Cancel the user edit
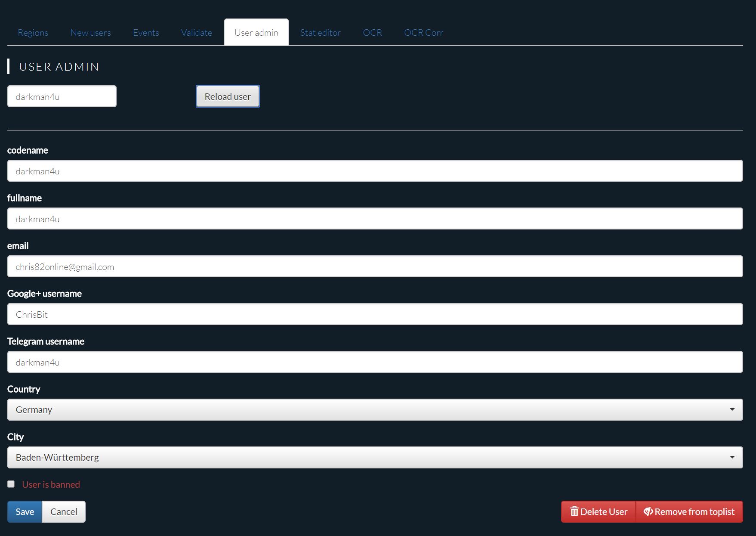Image resolution: width=756 pixels, height=536 pixels. (x=64, y=511)
